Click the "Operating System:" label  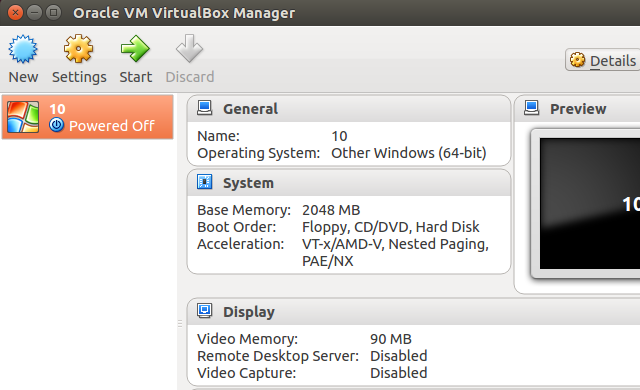point(258,153)
